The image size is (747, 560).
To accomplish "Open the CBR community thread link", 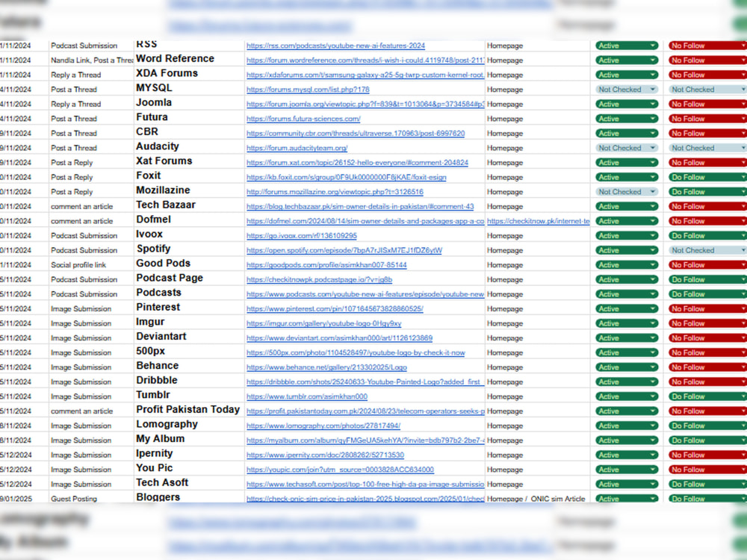I will (356, 134).
